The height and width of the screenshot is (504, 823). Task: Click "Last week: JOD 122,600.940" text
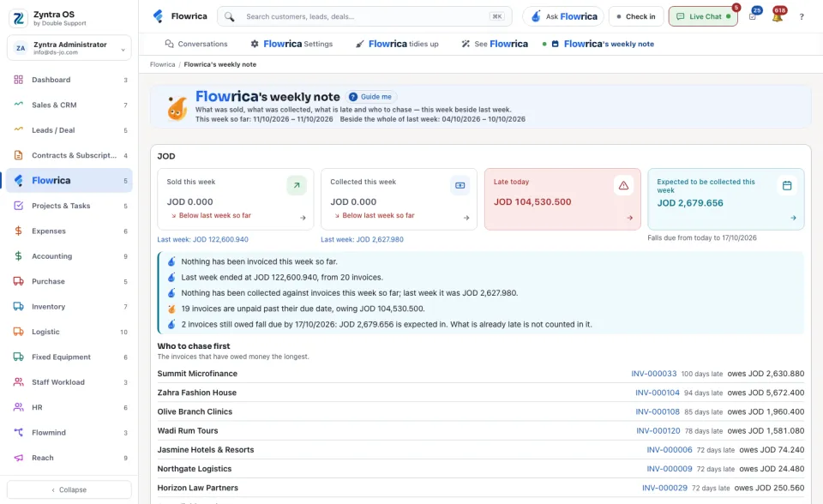pyautogui.click(x=202, y=239)
